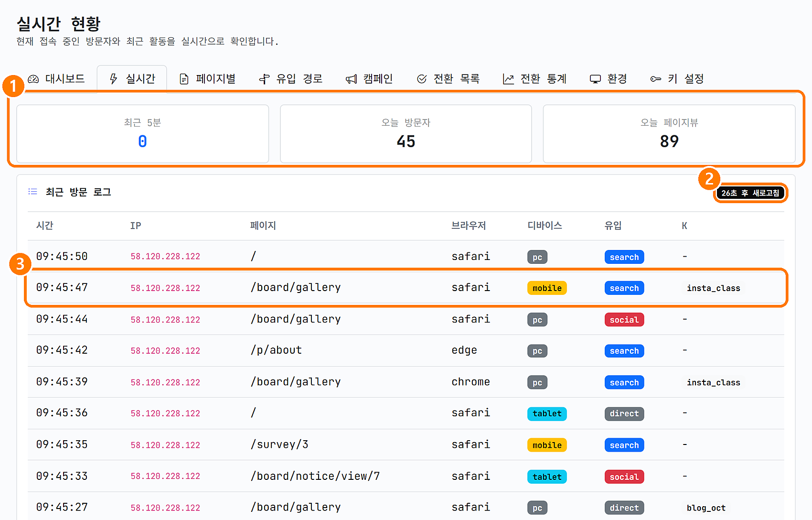Viewport: 812px width, 520px height.
Task: Click the document icon for 페이지별
Action: [184, 79]
